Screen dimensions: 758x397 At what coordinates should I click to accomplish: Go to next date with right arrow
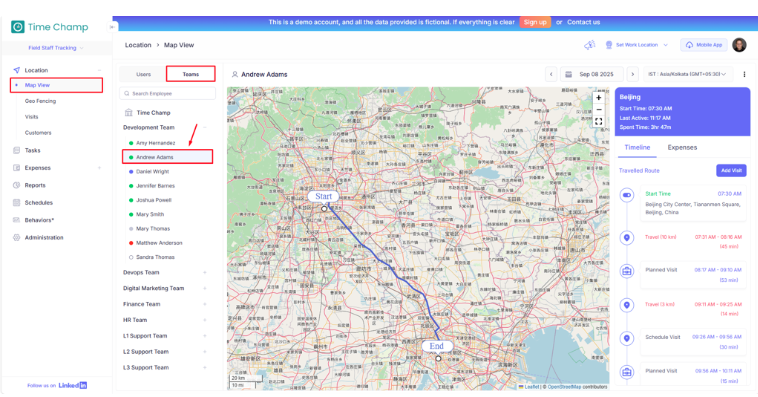pos(632,74)
